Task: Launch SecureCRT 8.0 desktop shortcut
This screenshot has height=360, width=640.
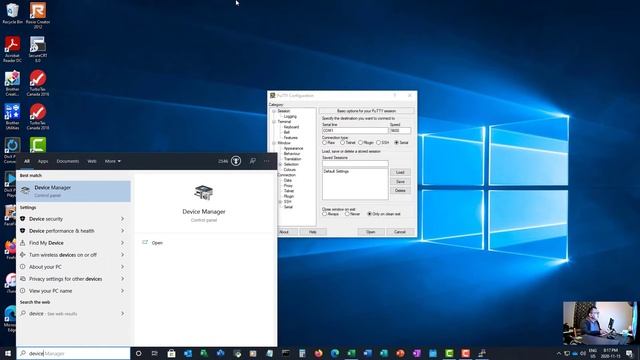Action: click(38, 49)
